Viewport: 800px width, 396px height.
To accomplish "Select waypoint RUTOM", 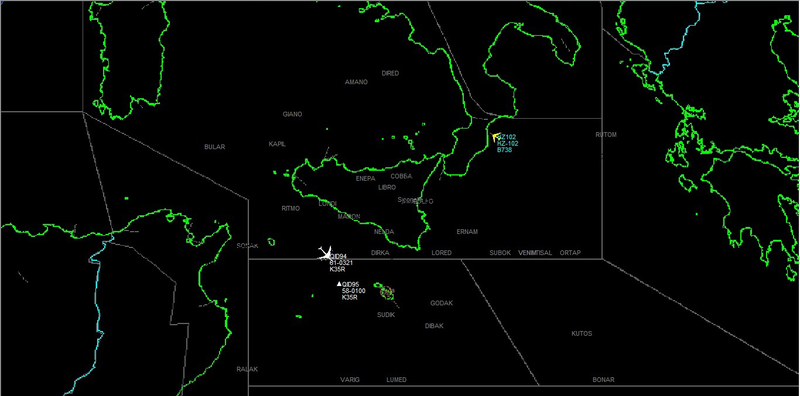I will 606,135.
